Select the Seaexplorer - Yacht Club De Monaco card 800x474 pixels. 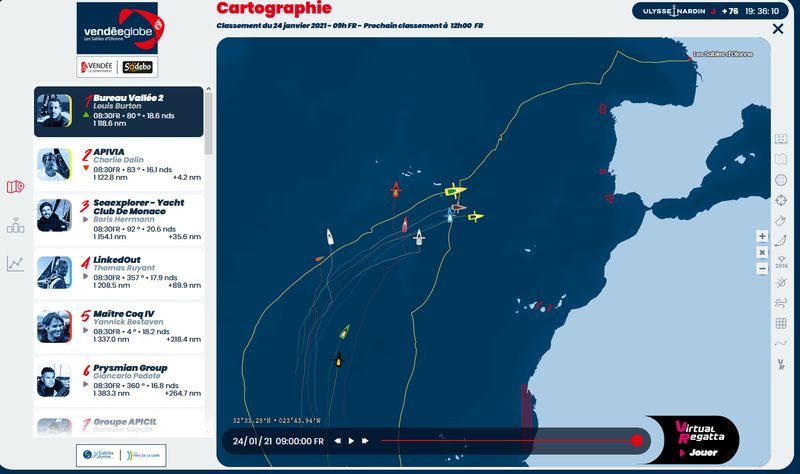tap(118, 218)
